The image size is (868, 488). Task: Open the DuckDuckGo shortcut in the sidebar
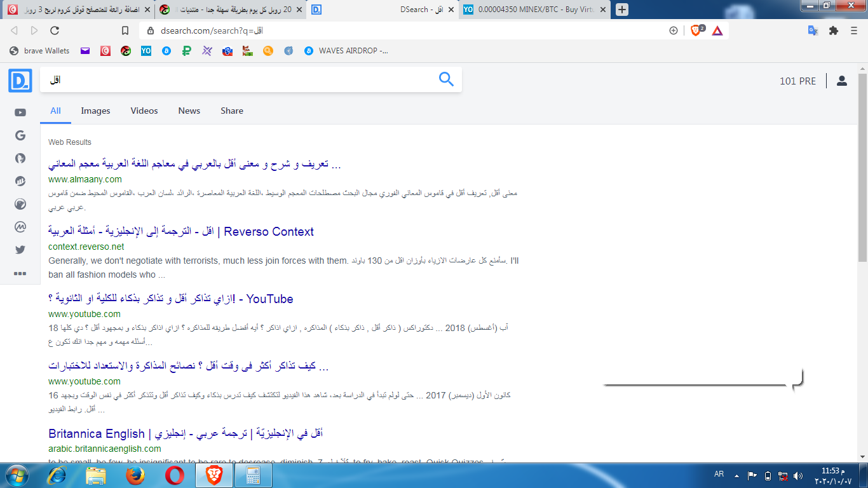pos(20,158)
